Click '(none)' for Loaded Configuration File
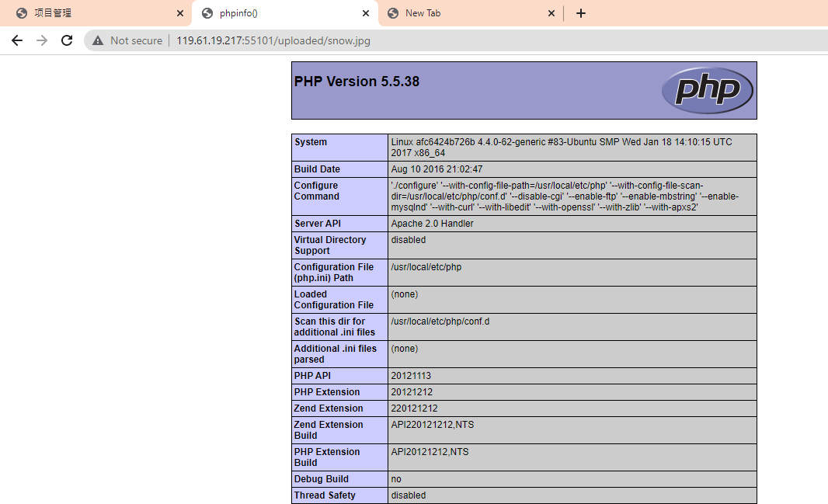 405,294
